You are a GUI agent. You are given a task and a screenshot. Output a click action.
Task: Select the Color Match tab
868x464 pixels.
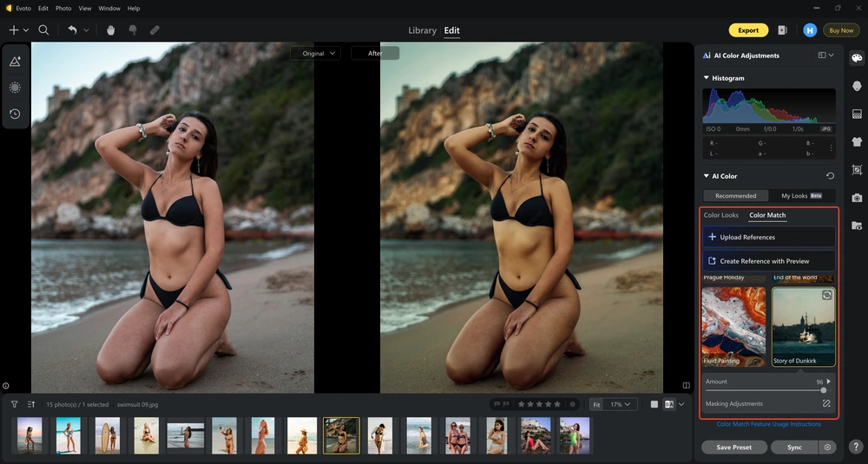(767, 215)
